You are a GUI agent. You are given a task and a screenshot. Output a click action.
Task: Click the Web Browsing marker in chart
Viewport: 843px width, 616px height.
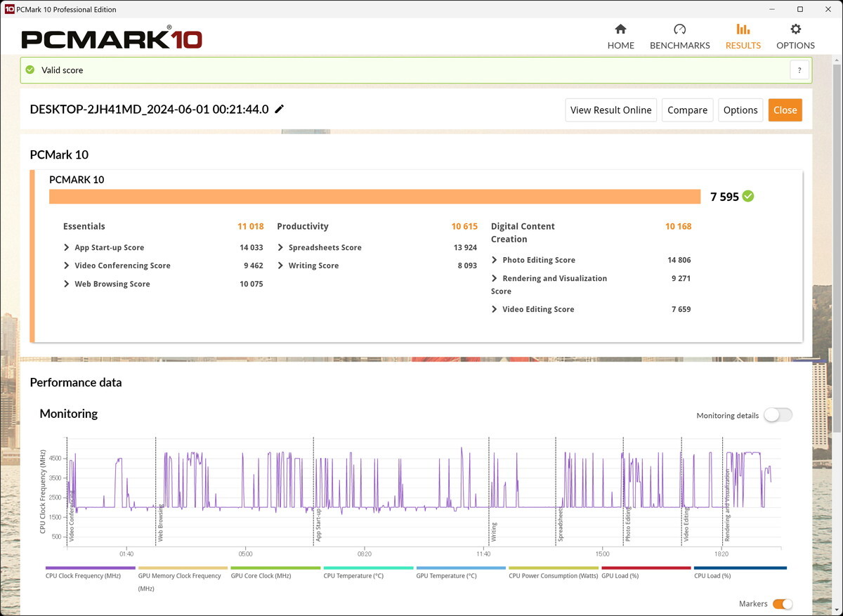[160, 523]
